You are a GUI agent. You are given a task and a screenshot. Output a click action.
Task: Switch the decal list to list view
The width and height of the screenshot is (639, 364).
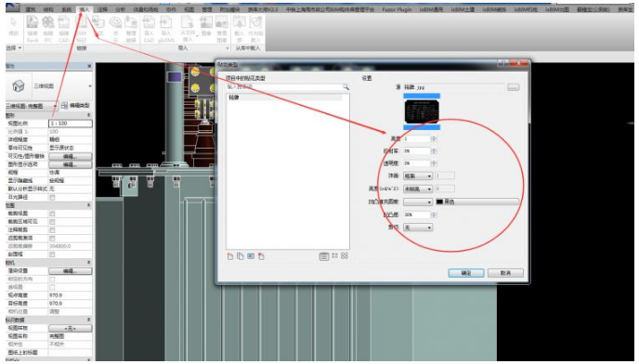pyautogui.click(x=324, y=256)
